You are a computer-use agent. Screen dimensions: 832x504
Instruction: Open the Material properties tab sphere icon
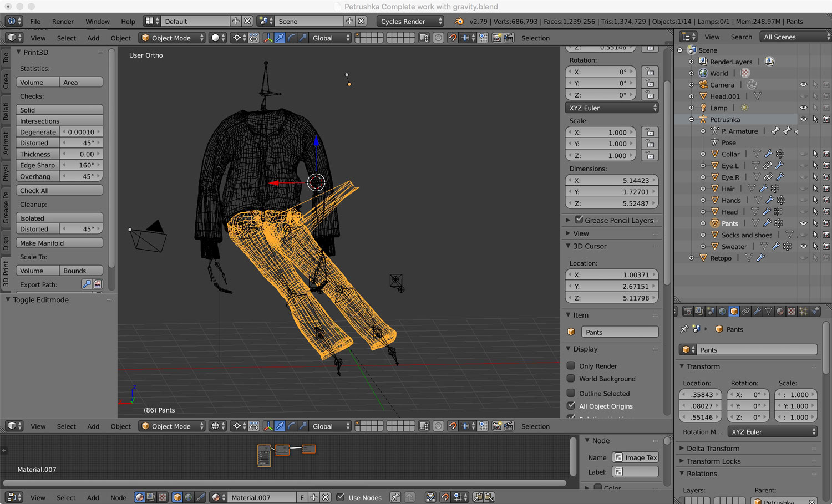point(780,312)
